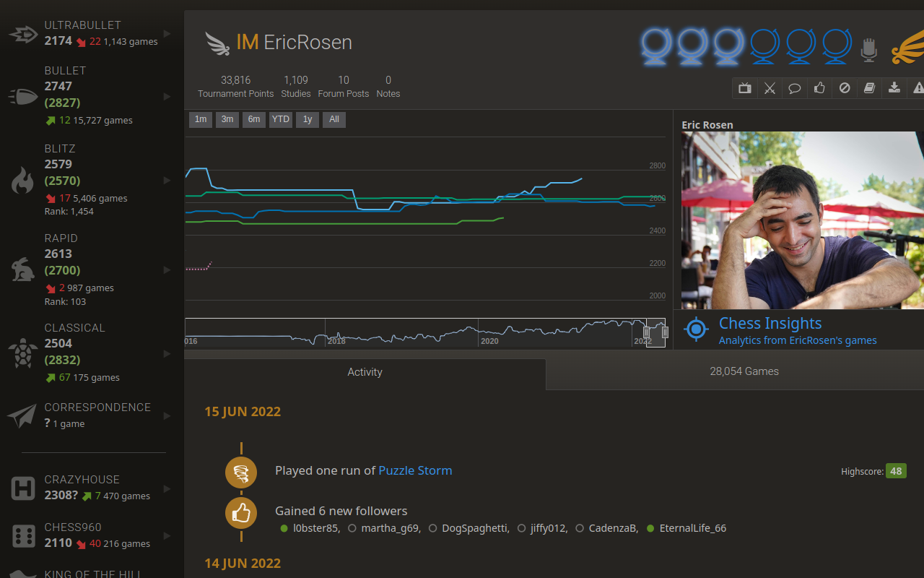924x578 pixels.
Task: Open the Puzzle Storm link
Action: 415,470
